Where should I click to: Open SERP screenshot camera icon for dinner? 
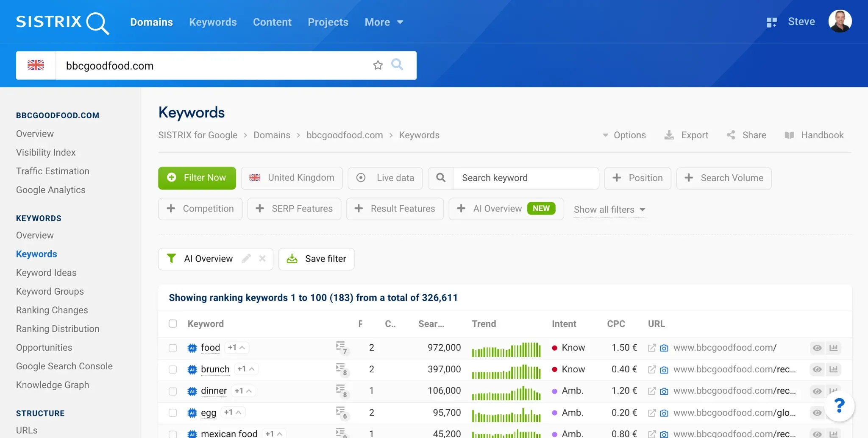click(x=664, y=391)
